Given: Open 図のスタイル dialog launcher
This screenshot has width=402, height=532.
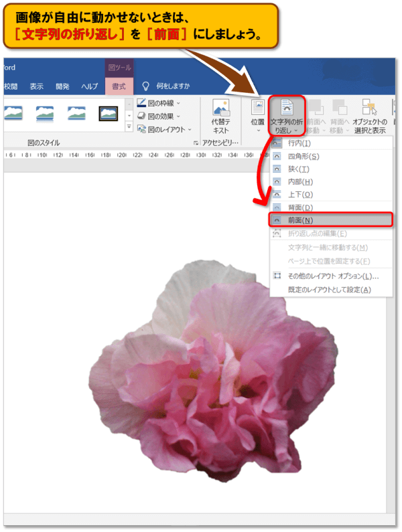Looking at the screenshot, I should pos(196,143).
